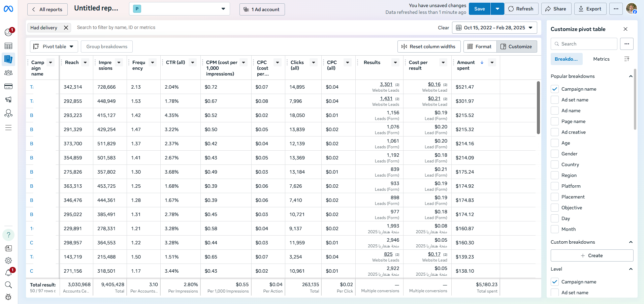Remove the Had delivery filter
644x304 pixels.
[66, 28]
